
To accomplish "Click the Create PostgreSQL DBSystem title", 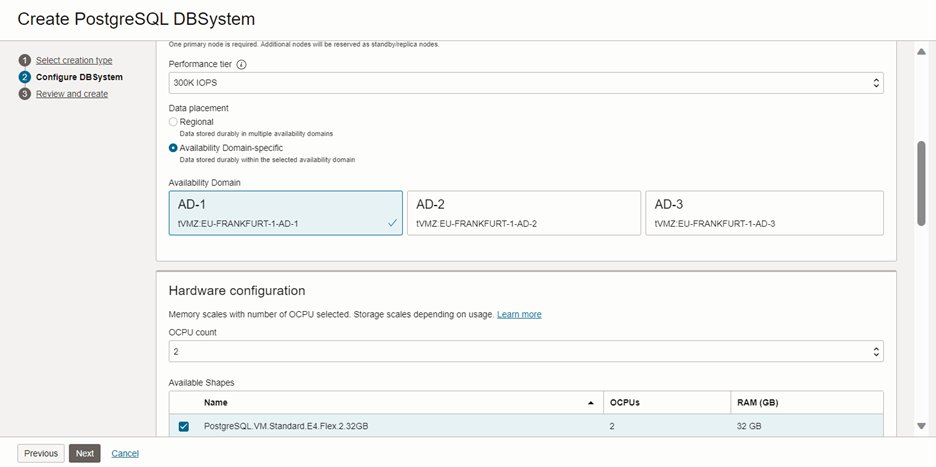I will [136, 19].
